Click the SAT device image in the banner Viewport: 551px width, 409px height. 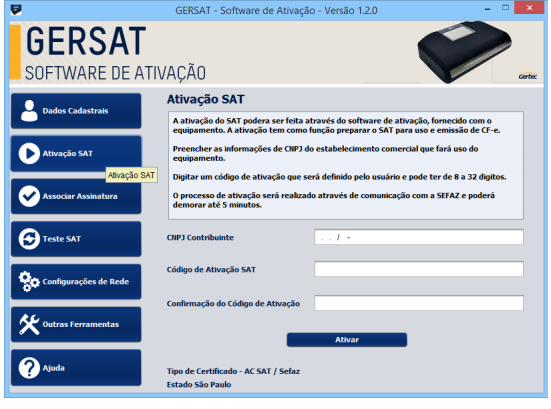(464, 52)
